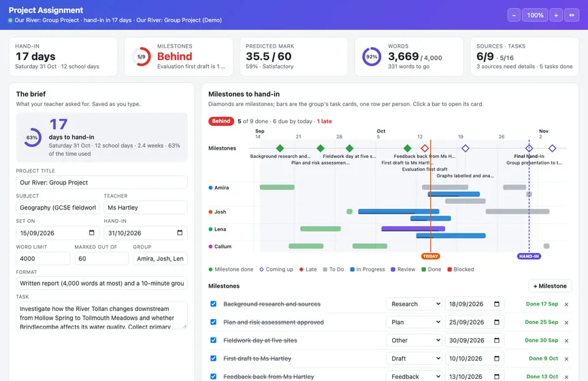Image resolution: width=588 pixels, height=381 pixels.
Task: Uncheck Background research and sources milestone
Action: coord(214,303)
